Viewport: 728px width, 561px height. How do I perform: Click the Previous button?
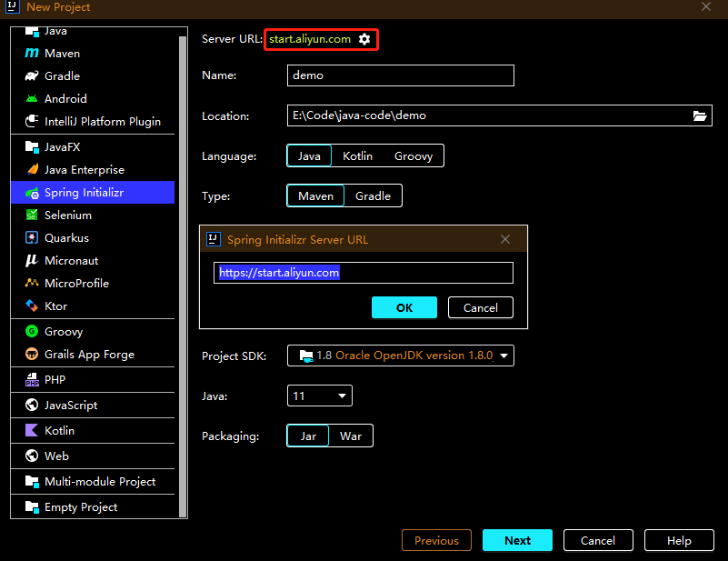pyautogui.click(x=436, y=540)
